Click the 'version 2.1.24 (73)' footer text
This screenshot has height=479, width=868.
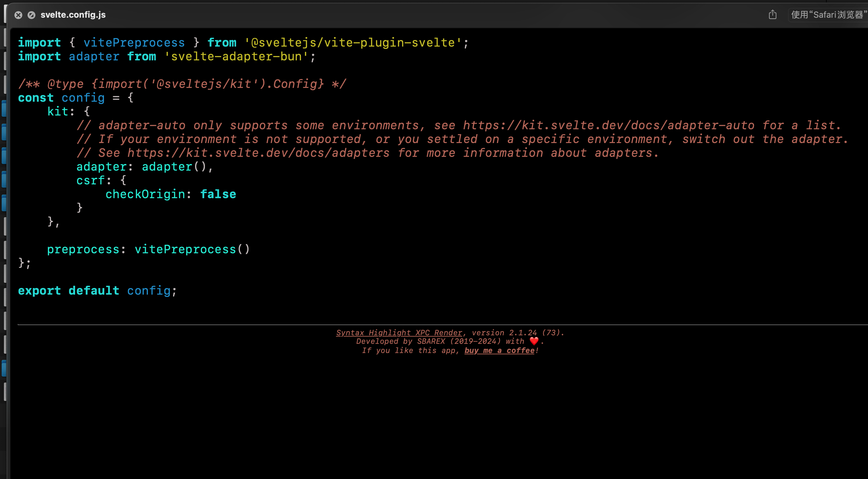[518, 333]
